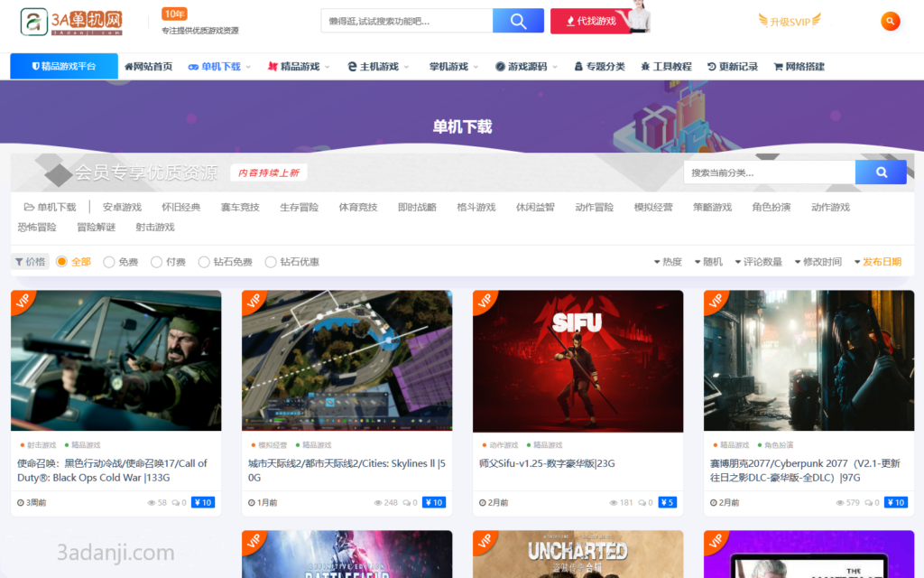Click the 价格 filter funnel icon
Viewport: 924px width, 578px height.
pyautogui.click(x=19, y=262)
